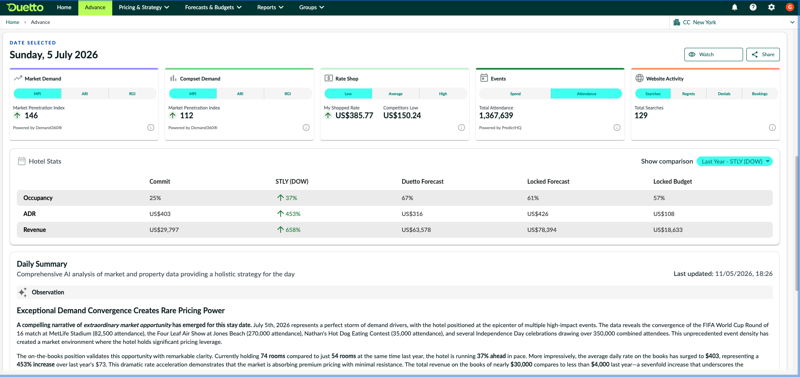Click Locked Forecast Occupancy 61%

(x=533, y=198)
